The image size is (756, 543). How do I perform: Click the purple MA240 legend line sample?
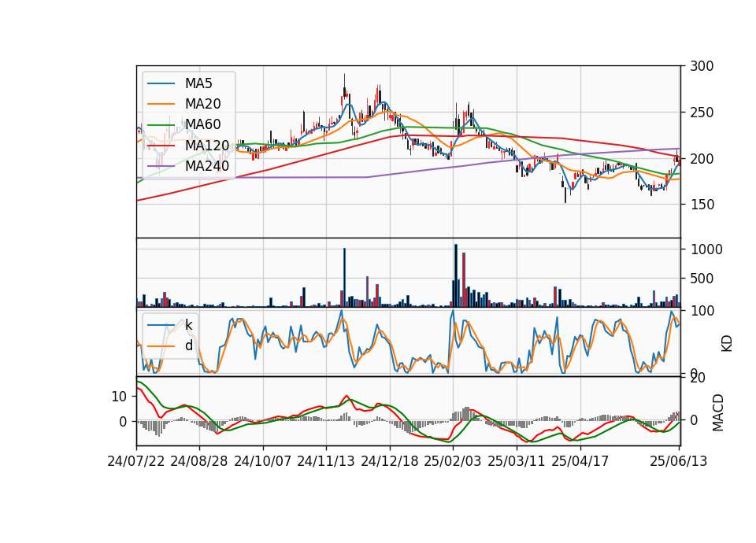pyautogui.click(x=161, y=167)
